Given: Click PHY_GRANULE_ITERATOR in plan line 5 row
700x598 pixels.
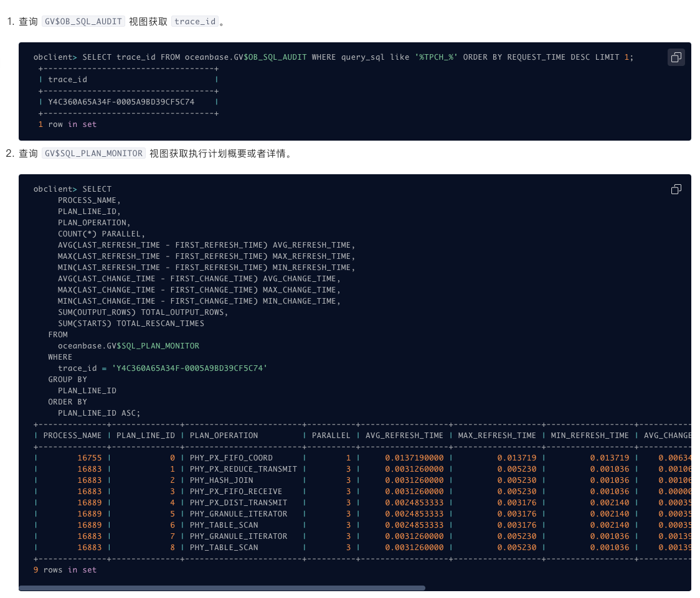Looking at the screenshot, I should point(239,514).
